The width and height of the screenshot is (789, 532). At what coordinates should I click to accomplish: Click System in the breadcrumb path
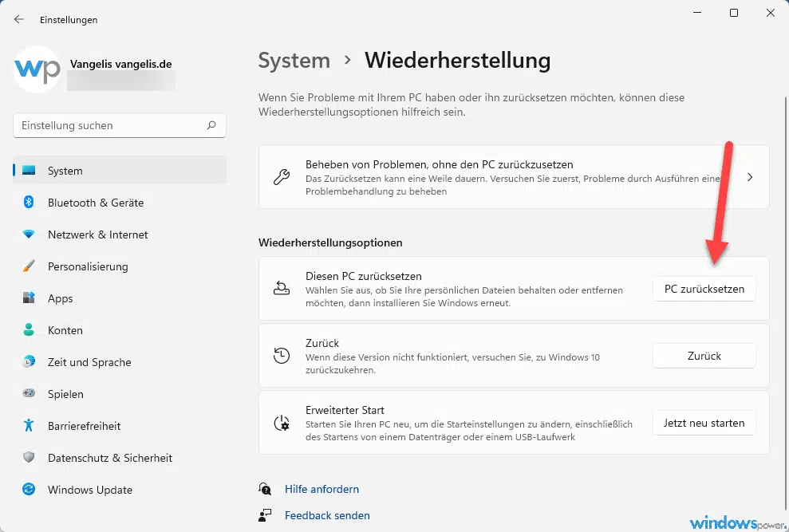point(294,61)
